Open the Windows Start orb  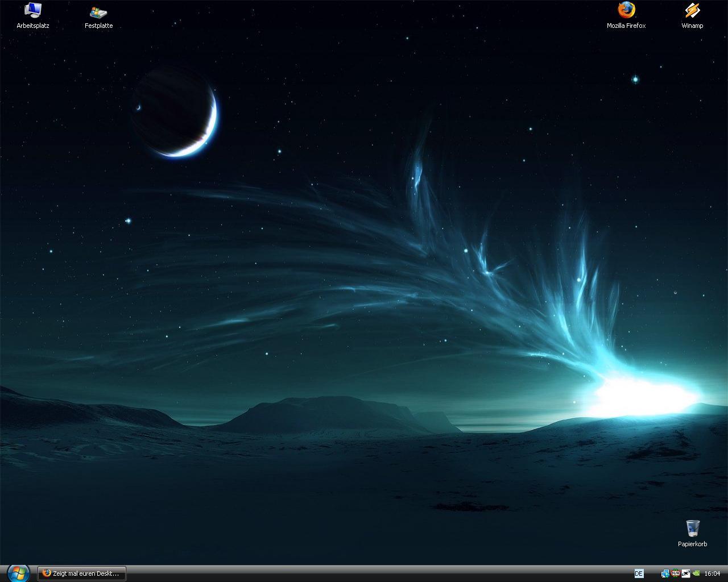tap(18, 573)
